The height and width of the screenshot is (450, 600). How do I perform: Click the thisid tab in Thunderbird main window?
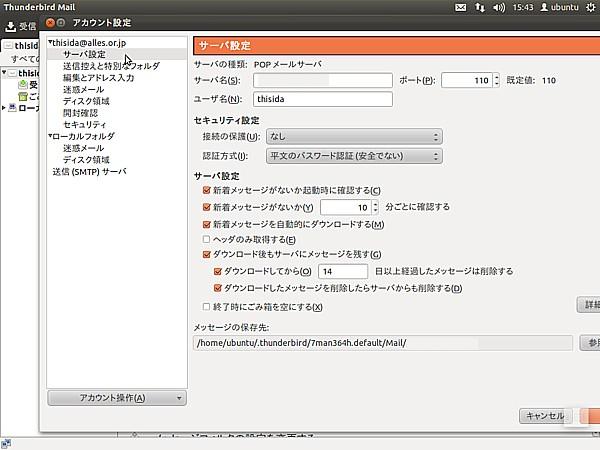click(x=21, y=45)
